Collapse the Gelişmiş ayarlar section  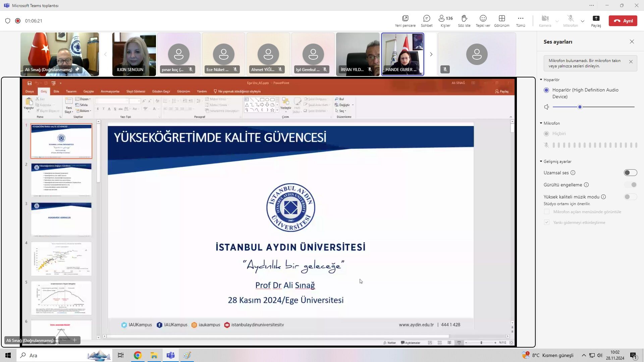pos(541,162)
